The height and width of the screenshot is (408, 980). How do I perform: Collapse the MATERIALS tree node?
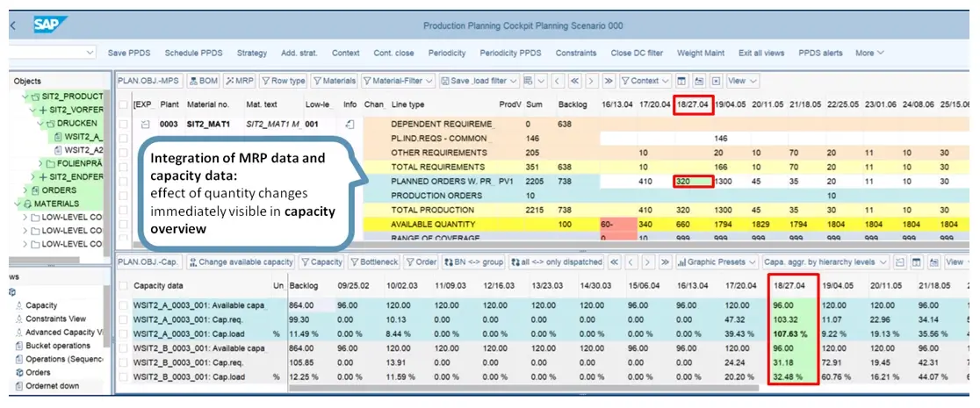[x=17, y=204]
